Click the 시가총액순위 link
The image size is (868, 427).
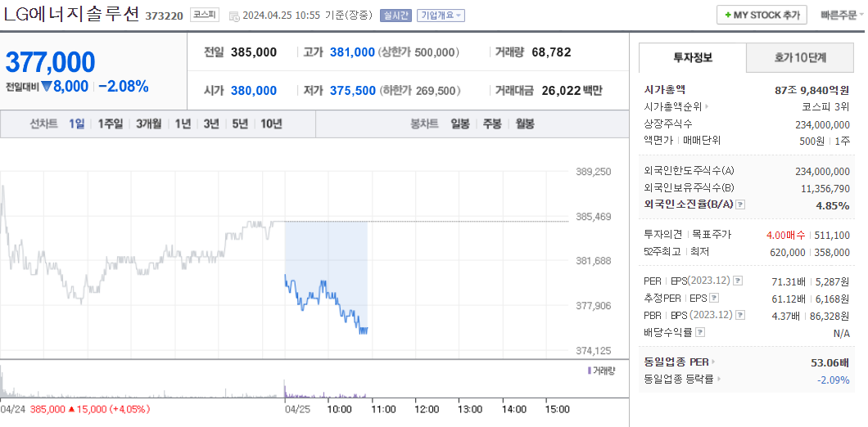coord(673,106)
